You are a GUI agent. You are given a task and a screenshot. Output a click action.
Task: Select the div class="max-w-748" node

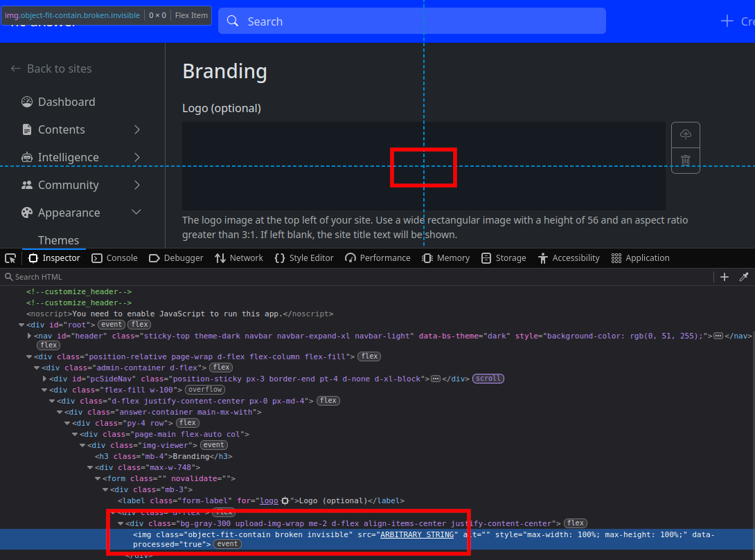pyautogui.click(x=148, y=468)
